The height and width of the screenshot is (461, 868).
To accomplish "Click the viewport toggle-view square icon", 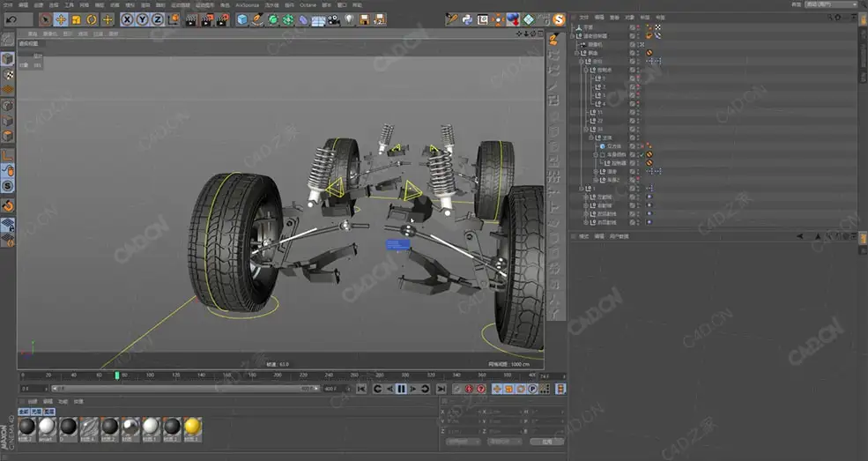I will (x=541, y=33).
